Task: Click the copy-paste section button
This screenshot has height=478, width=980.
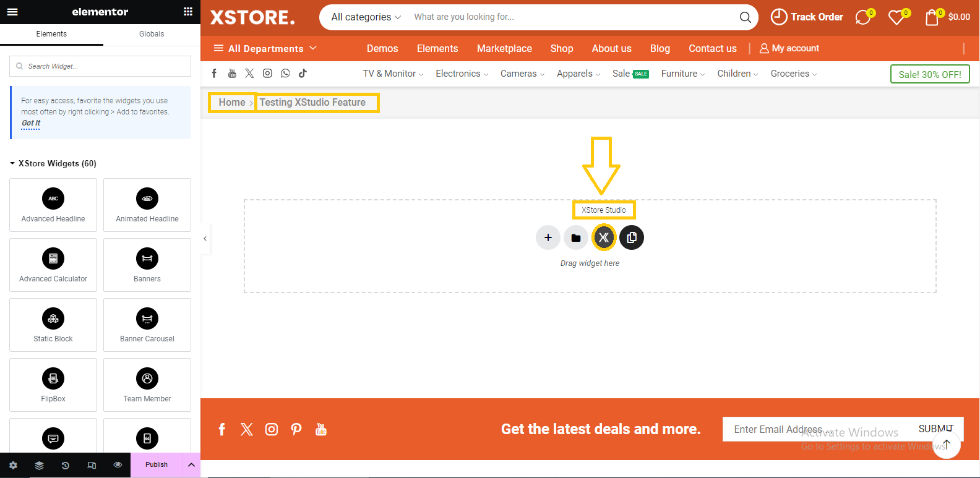Action: coord(632,237)
